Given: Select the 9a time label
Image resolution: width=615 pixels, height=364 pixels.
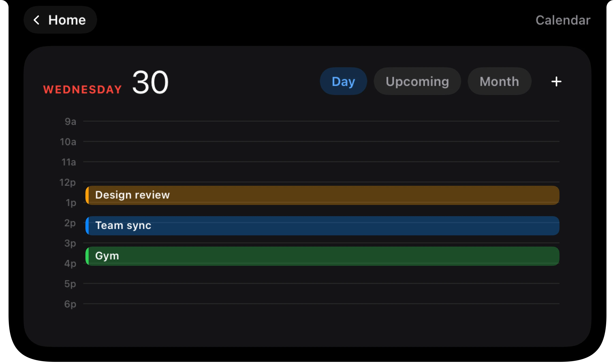Looking at the screenshot, I should point(70,122).
